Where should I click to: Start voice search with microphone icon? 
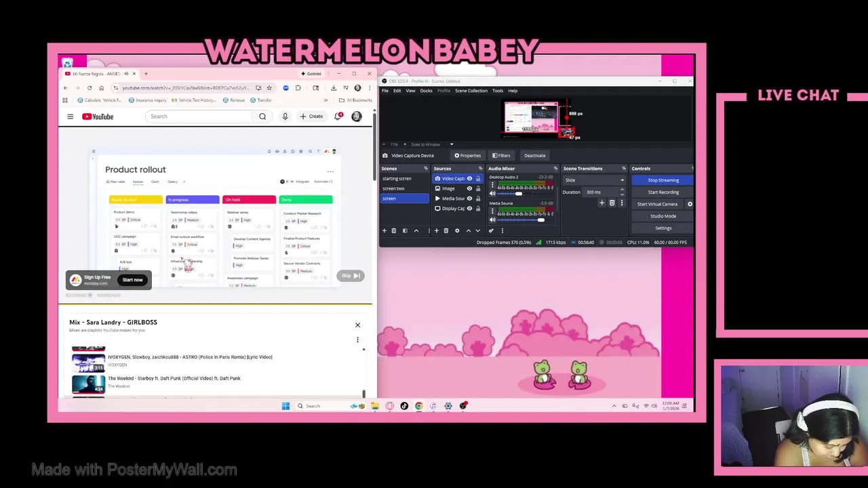pos(285,117)
